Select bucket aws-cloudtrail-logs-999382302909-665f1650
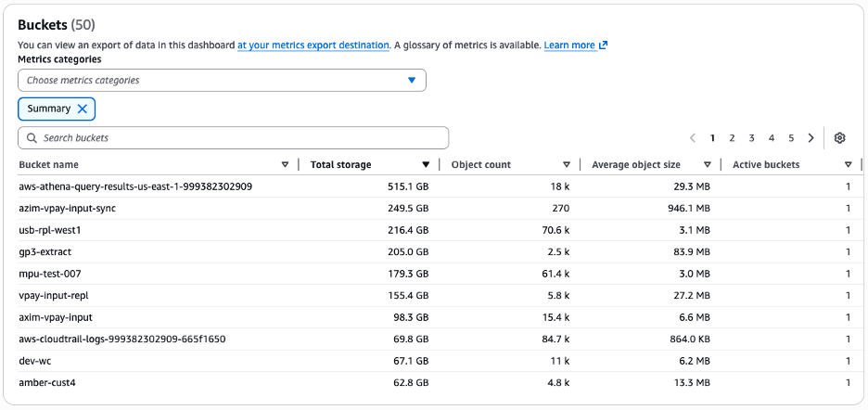 (122, 340)
